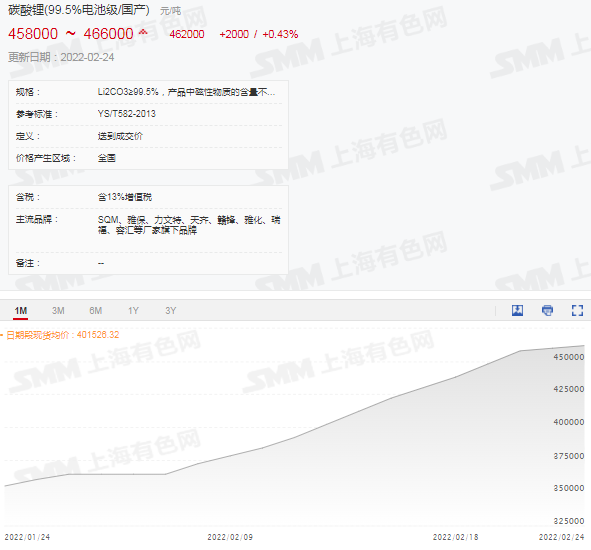Screen dimensions: 591x550
Task: Click the price range 458000 ~ 466000
Action: click(x=70, y=34)
